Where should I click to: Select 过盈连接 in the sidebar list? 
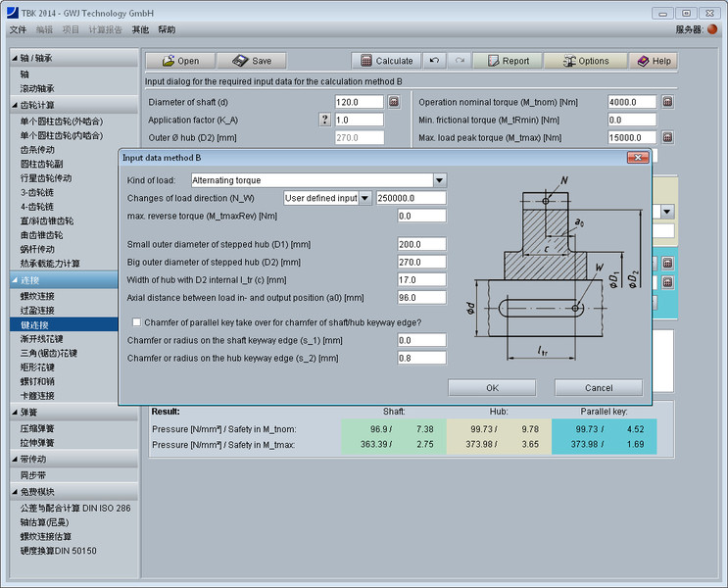(39, 309)
